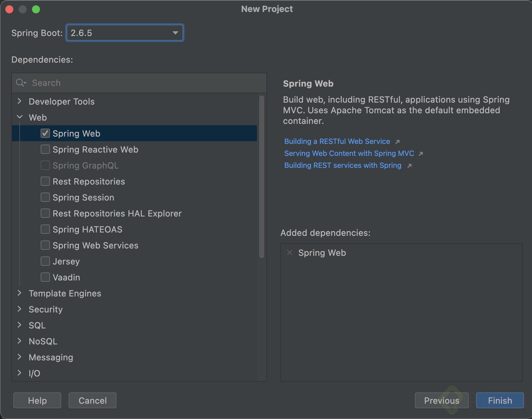Focus the dependencies Search field

click(139, 83)
